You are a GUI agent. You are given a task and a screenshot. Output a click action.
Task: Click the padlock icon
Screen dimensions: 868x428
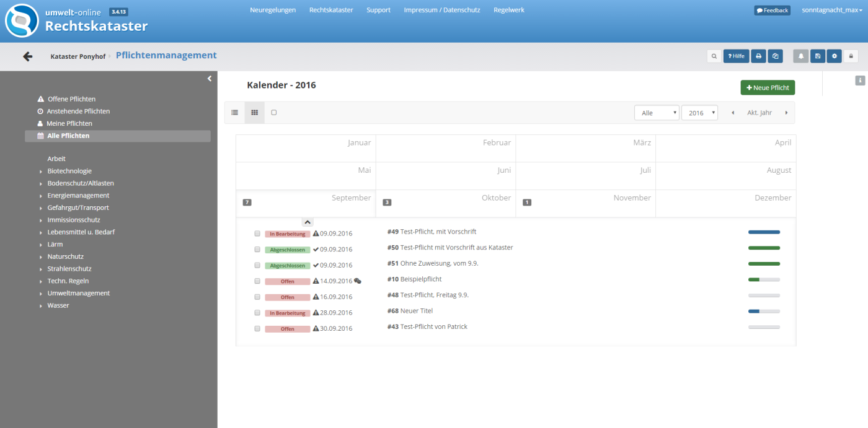pyautogui.click(x=851, y=56)
